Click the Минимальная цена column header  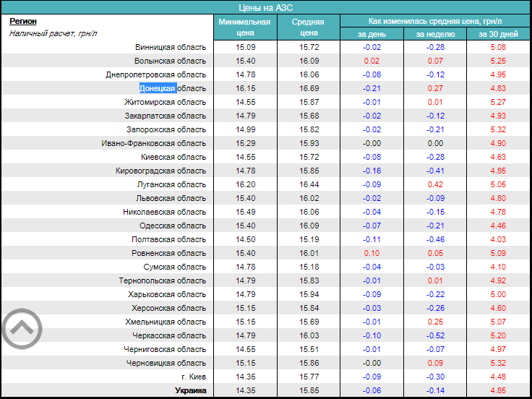tap(245, 27)
